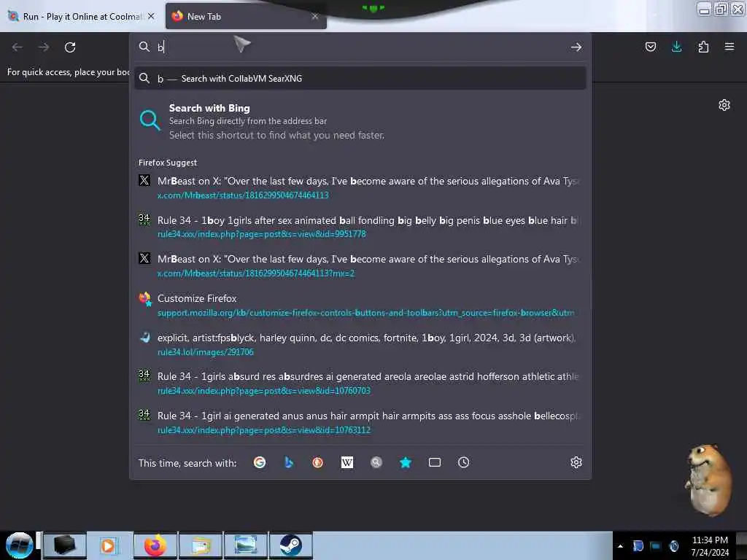Open Save to Pocket icon
The width and height of the screenshot is (747, 560).
pyautogui.click(x=650, y=47)
